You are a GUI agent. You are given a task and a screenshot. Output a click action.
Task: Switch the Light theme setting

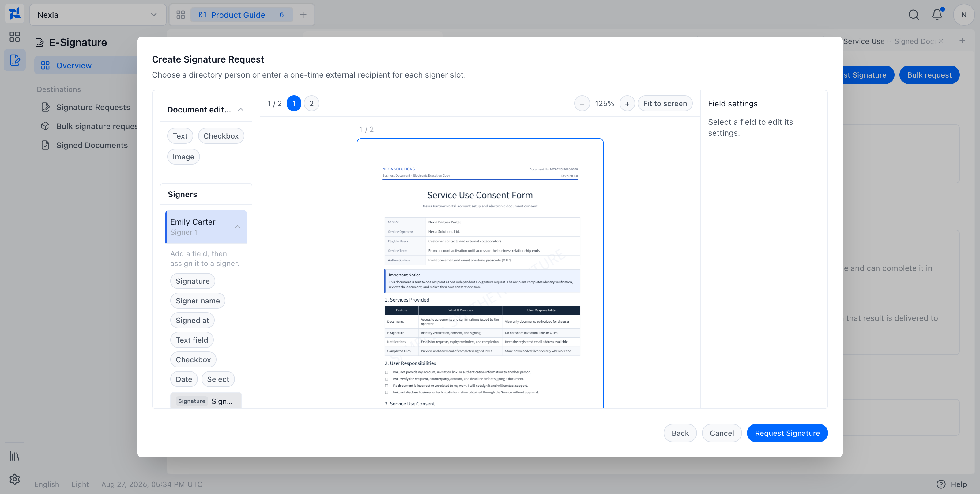[x=80, y=484]
